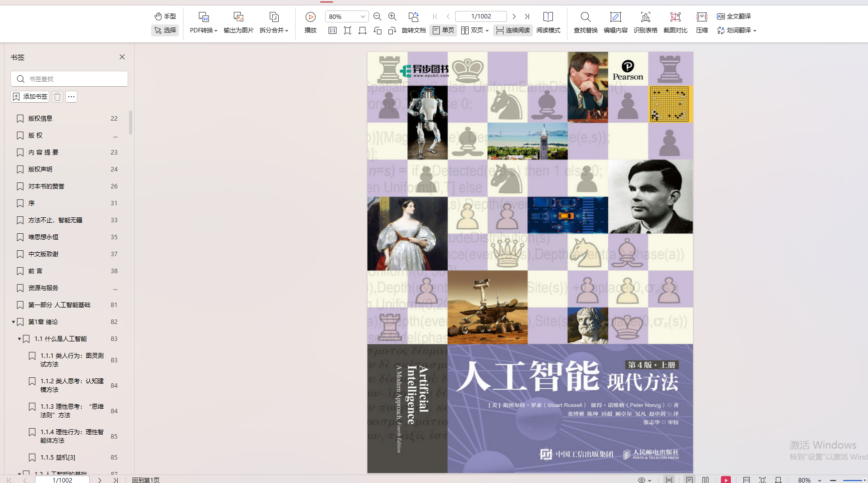Activate the 手型 hand tool

point(165,16)
